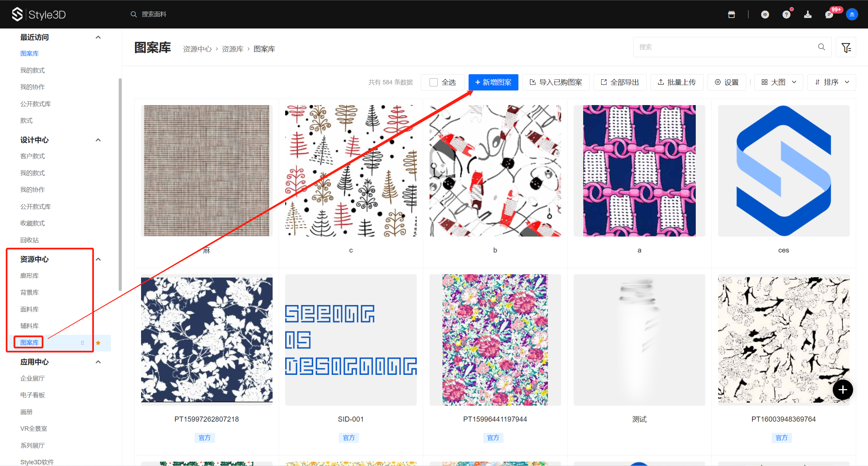Click the help question mark icon

coord(786,15)
